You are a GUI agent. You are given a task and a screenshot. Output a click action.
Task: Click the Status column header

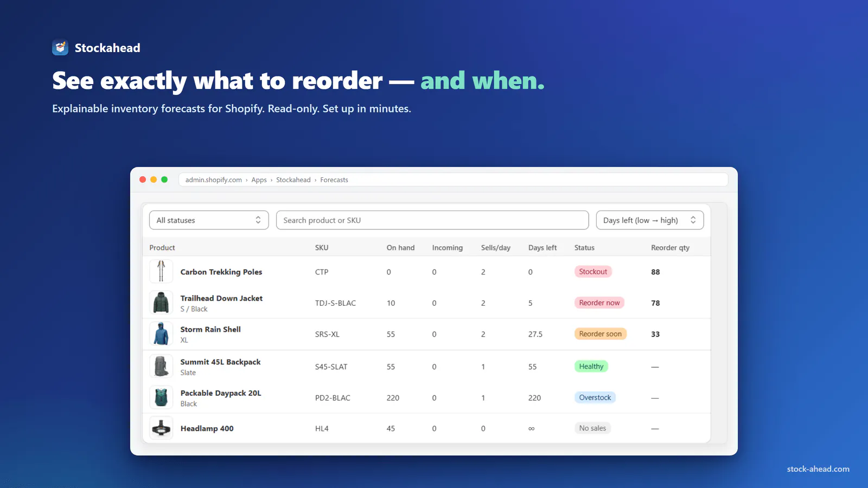584,248
